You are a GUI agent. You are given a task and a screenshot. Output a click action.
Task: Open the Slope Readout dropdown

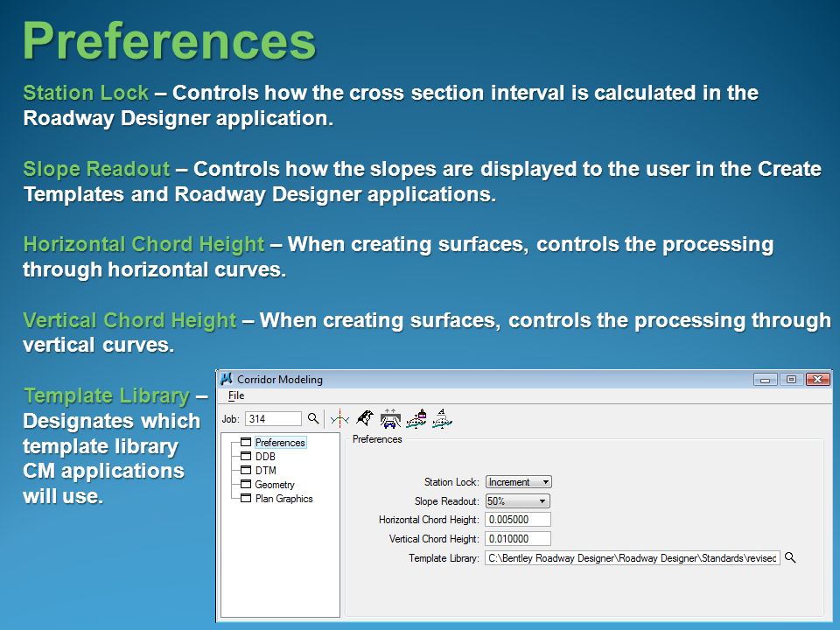[x=517, y=500]
